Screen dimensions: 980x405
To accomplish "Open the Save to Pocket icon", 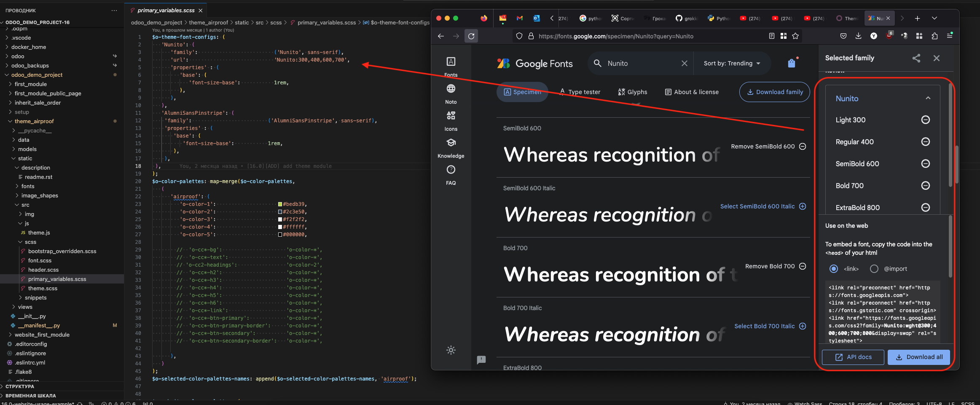I will click(843, 36).
